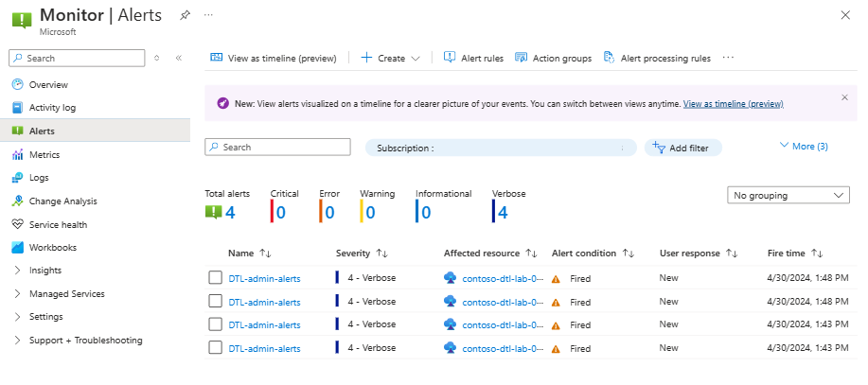The image size is (868, 385).
Task: Click the Informational count 0
Action: (426, 213)
